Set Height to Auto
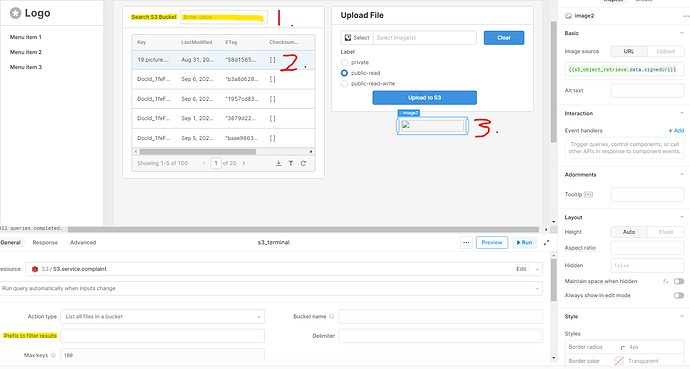 pyautogui.click(x=629, y=232)
